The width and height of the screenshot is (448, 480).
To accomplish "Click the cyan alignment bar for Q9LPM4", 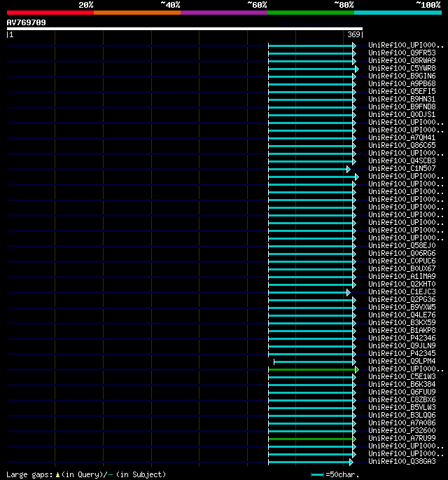I will coord(315,362).
